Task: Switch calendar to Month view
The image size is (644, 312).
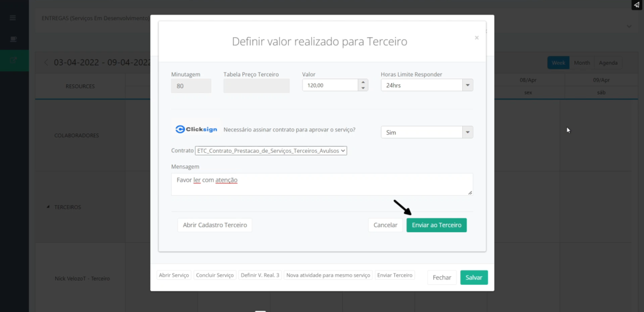Action: (582, 63)
